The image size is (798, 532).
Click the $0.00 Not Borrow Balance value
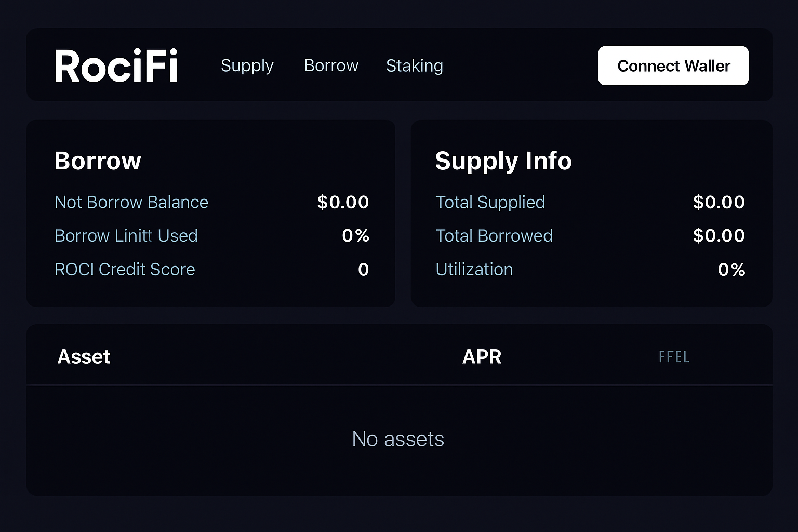pos(343,202)
